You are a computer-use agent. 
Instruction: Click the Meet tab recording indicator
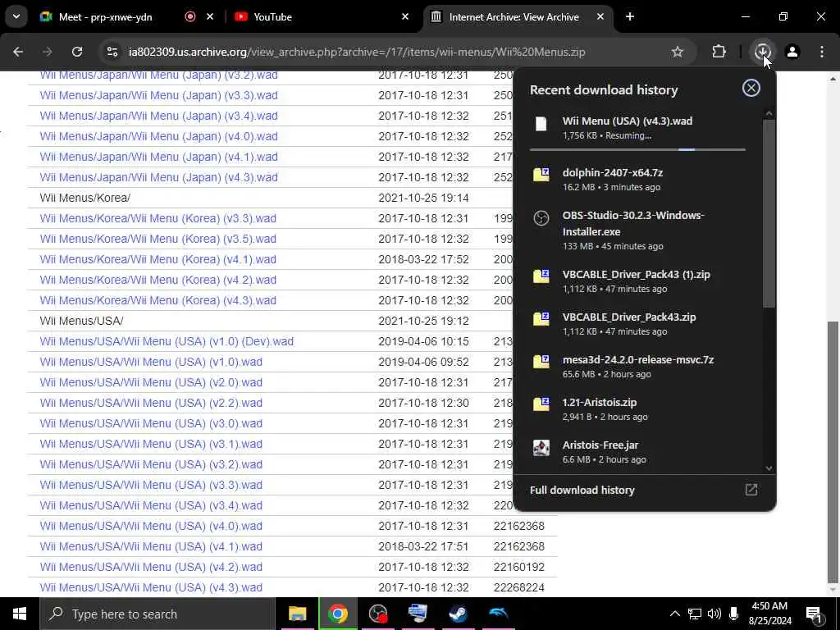point(190,16)
